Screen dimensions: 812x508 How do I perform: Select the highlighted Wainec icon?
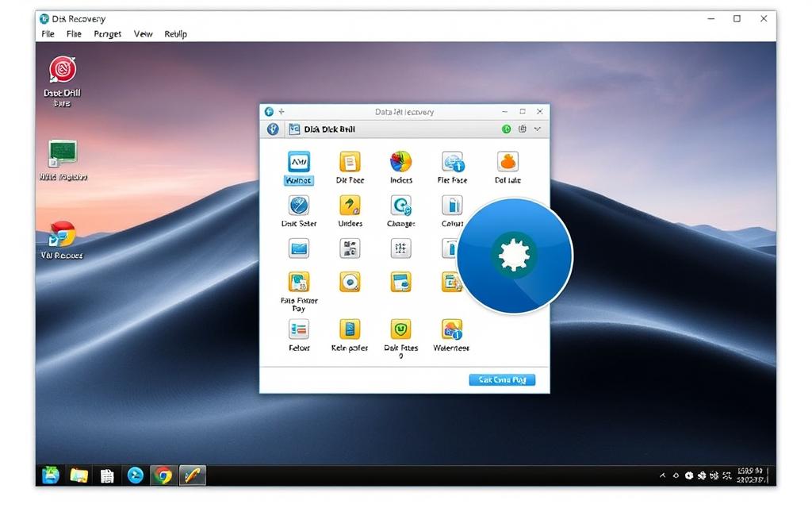pyautogui.click(x=299, y=167)
